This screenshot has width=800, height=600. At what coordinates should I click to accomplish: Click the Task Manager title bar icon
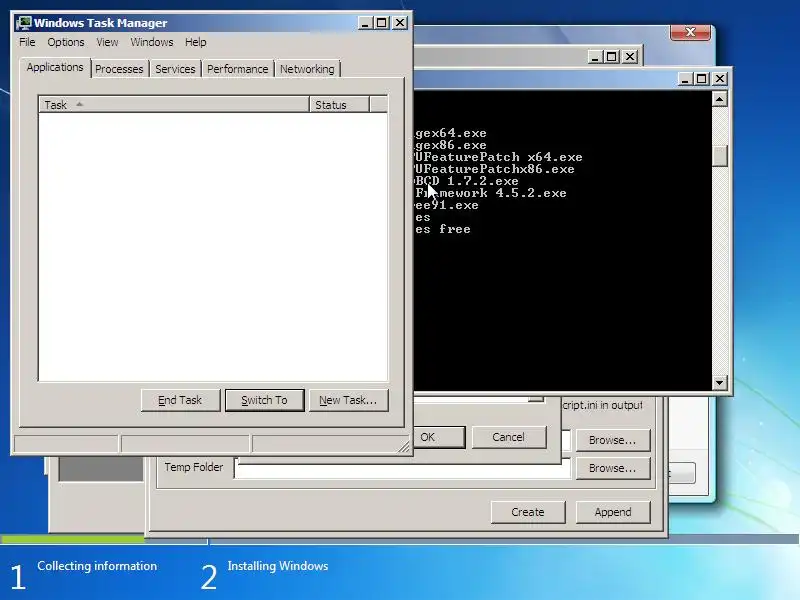[x=23, y=23]
